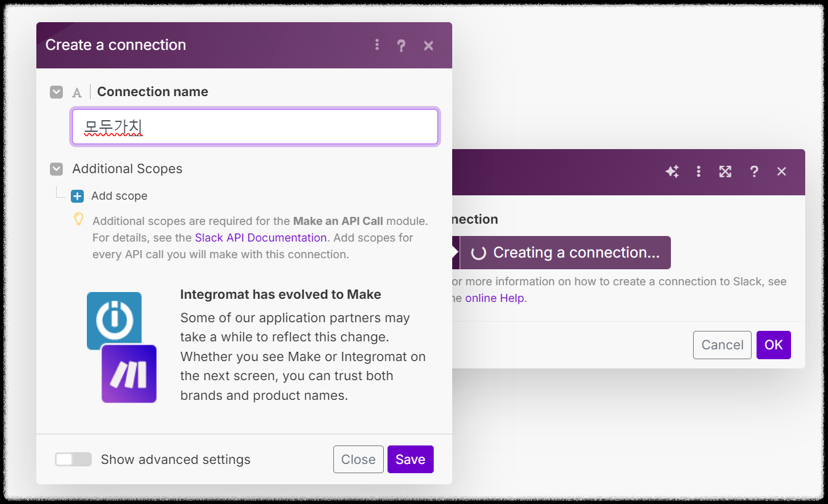
Task: Close the Slack module window with X
Action: pyautogui.click(x=782, y=172)
